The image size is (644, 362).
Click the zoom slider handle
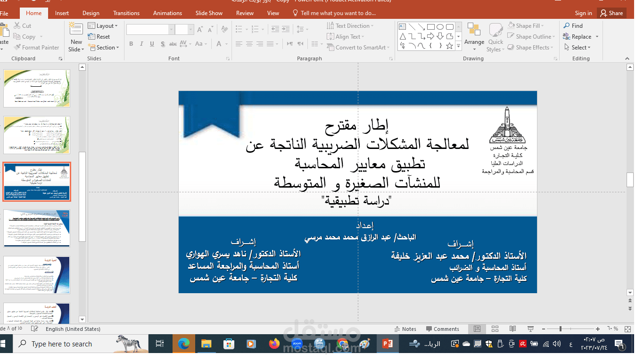[x=561, y=329]
